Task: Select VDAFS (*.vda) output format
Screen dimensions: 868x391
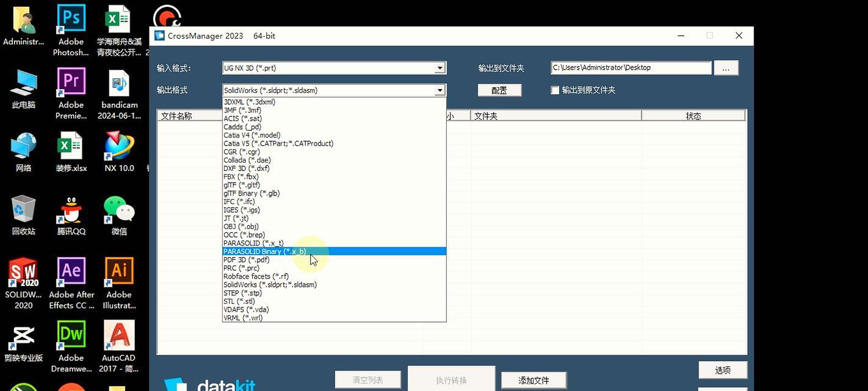Action: (334, 310)
